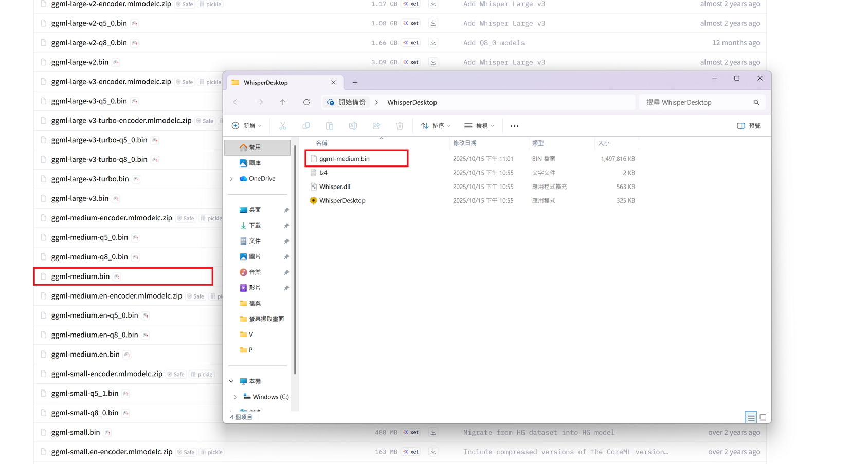
Task: Open ggml-large-v3-turbo.bin file link
Action: (x=90, y=179)
